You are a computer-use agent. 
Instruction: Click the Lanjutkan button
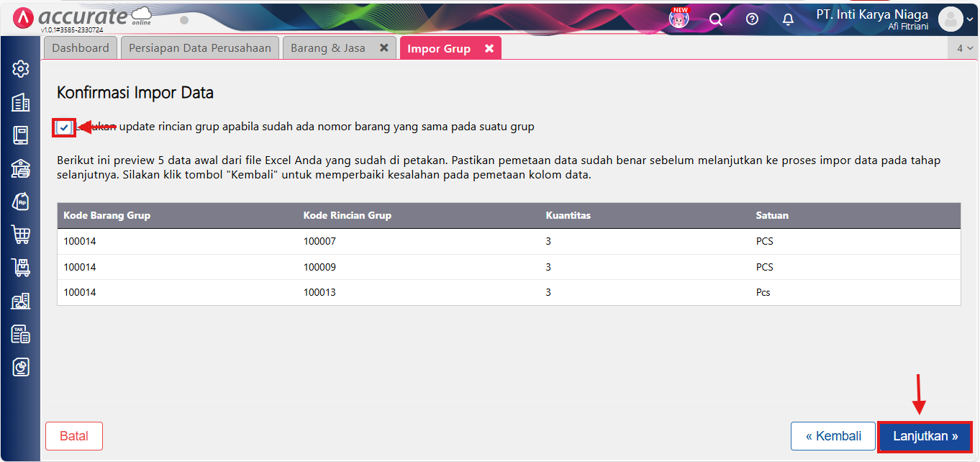pyautogui.click(x=925, y=435)
